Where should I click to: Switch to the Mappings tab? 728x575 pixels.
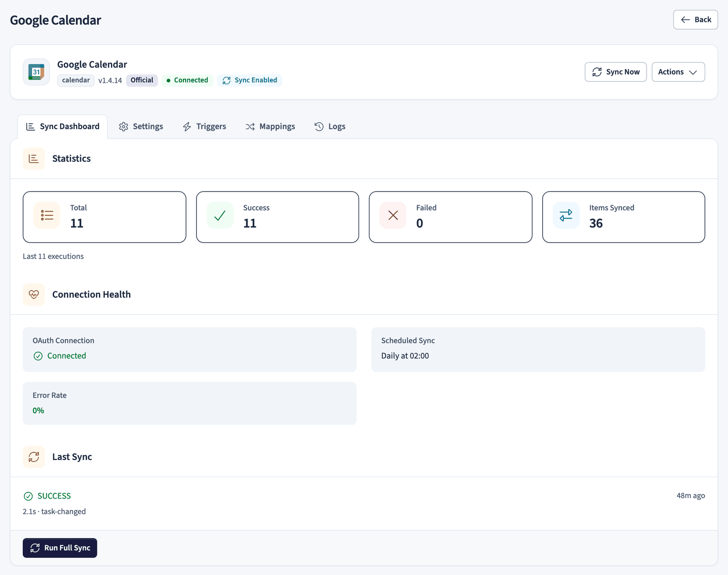coord(270,126)
